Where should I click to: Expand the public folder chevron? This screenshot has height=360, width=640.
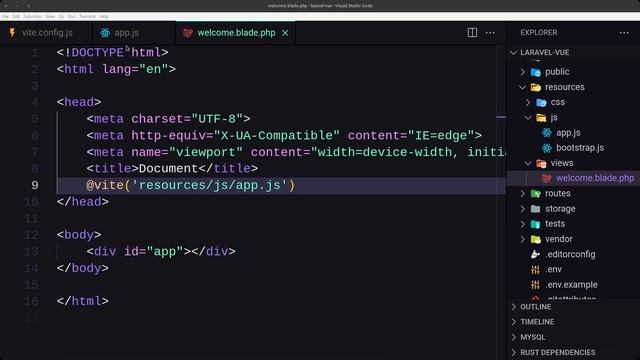(523, 72)
